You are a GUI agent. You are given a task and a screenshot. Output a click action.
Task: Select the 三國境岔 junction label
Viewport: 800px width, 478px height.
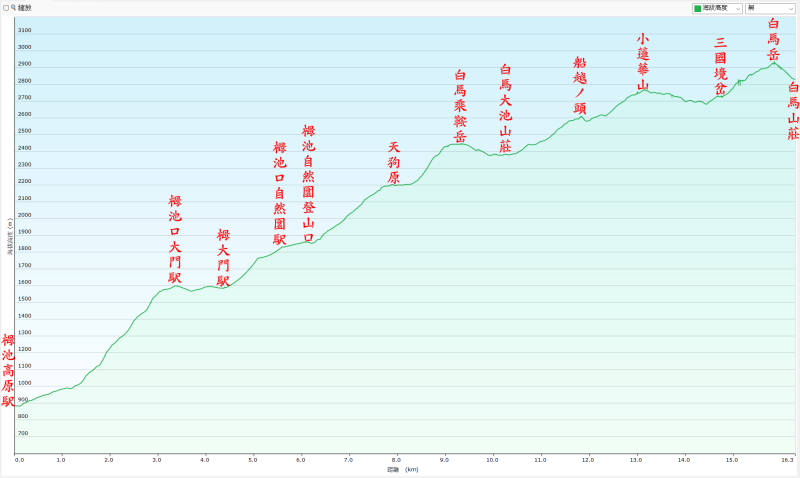point(720,66)
